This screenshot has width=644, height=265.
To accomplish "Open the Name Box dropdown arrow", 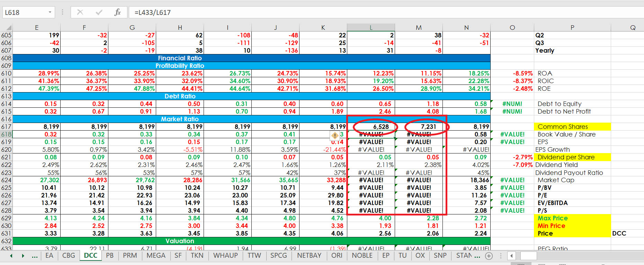I will [50, 12].
